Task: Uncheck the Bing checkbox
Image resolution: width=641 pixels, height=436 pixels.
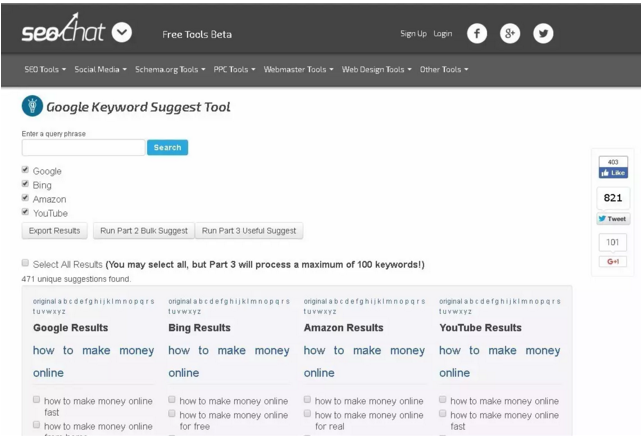Action: [25, 183]
